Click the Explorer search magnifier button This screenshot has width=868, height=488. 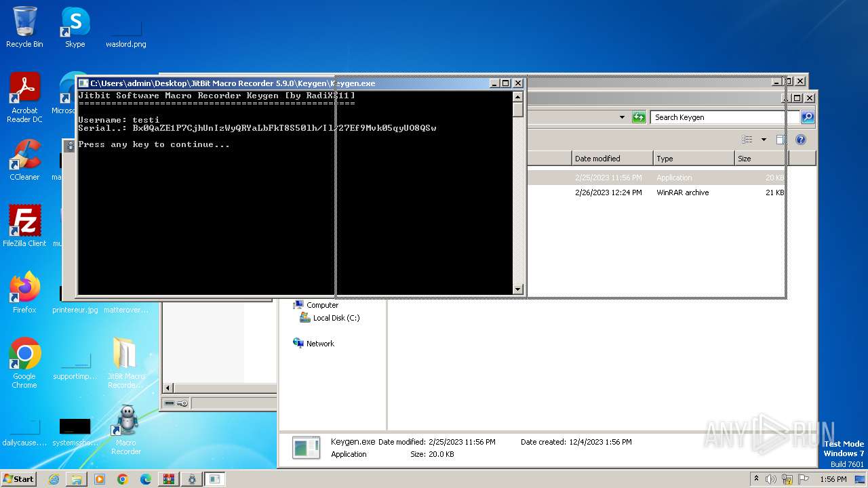click(807, 117)
